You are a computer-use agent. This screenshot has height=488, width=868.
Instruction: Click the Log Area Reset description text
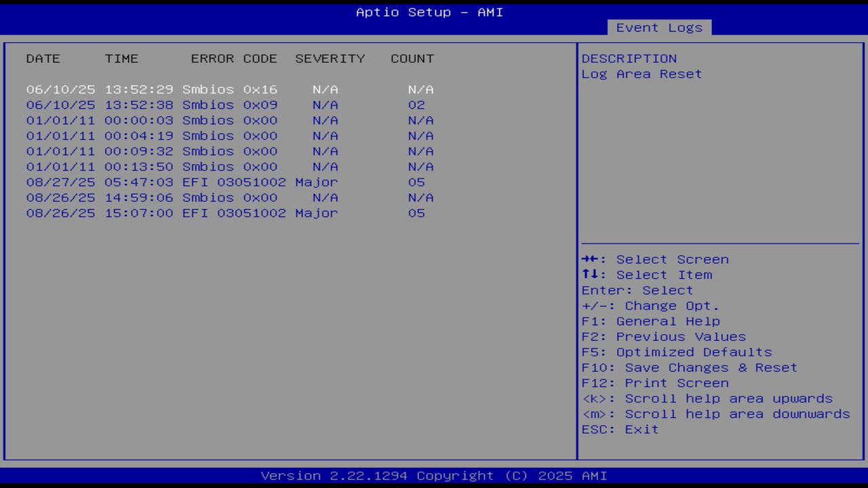641,74
